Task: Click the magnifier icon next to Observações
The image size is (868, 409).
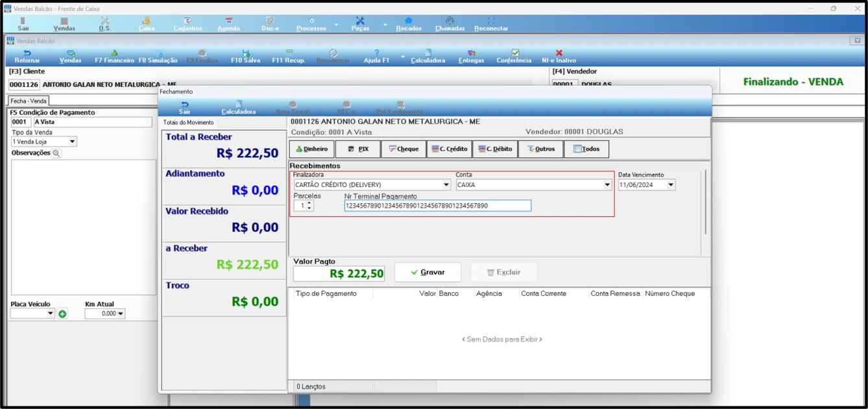Action: [56, 154]
